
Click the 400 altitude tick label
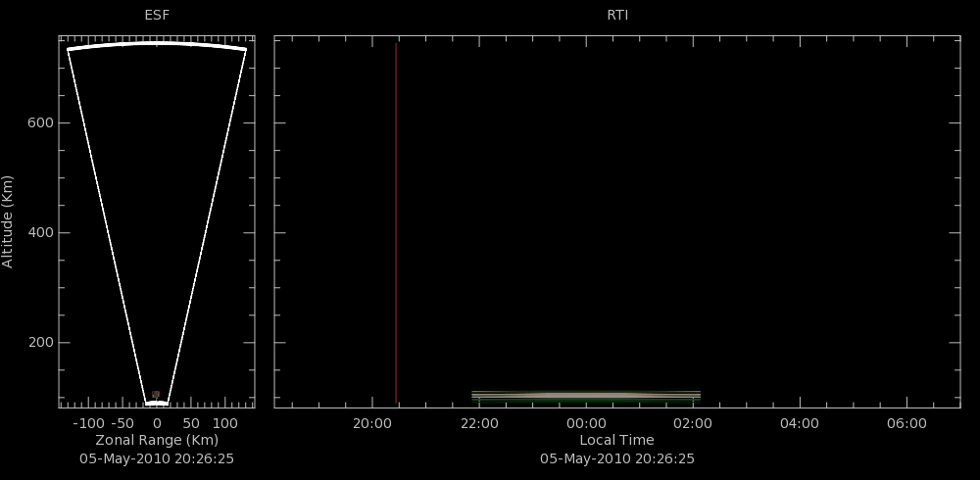pos(40,232)
